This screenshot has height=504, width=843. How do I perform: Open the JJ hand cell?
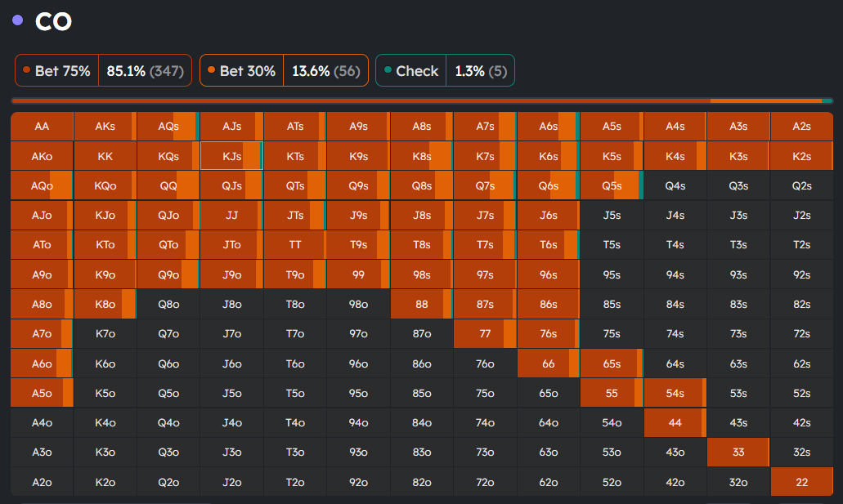point(231,216)
